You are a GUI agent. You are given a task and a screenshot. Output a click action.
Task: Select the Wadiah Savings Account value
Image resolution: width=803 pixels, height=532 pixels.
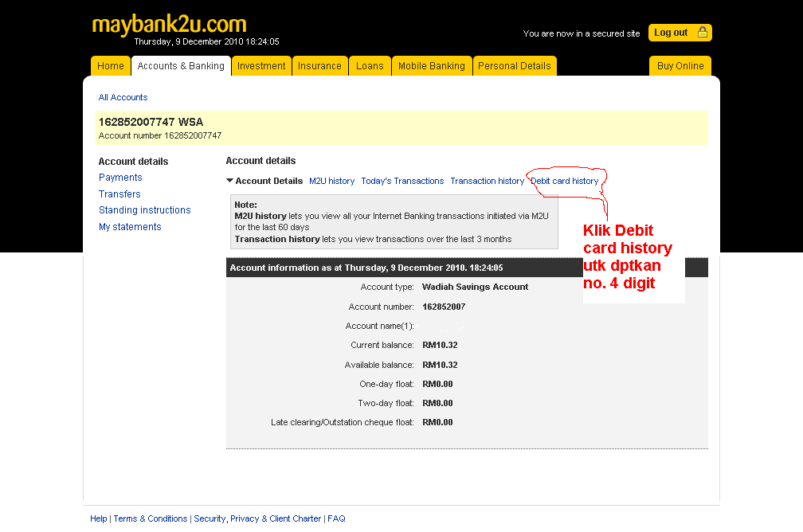[x=476, y=288]
